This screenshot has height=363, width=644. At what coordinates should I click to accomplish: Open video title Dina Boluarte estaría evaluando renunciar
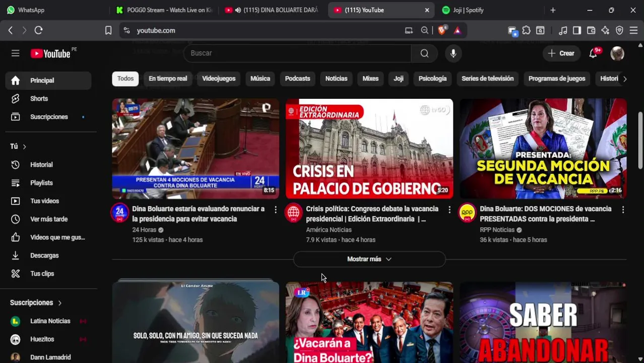199,214
